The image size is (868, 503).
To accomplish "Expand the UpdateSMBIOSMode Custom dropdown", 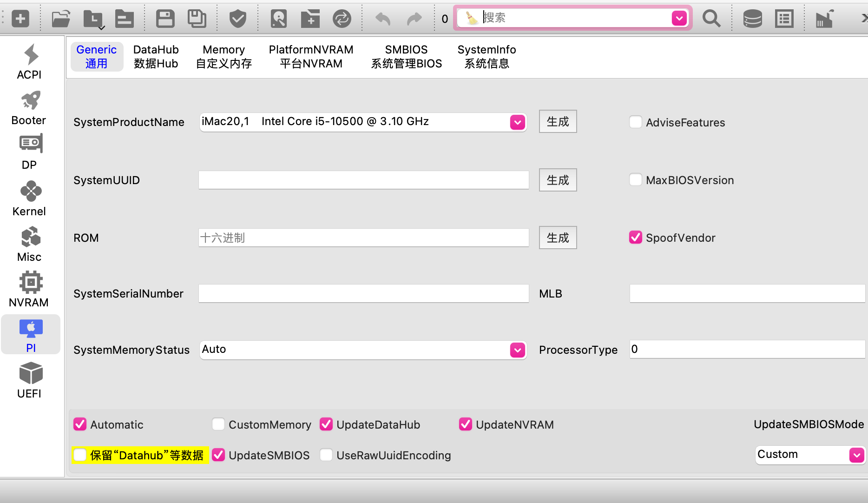I will coord(856,455).
